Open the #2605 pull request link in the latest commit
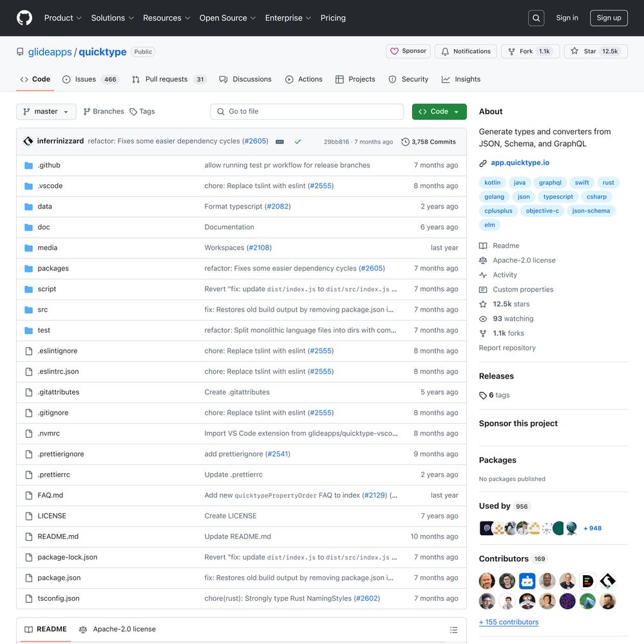 255,141
